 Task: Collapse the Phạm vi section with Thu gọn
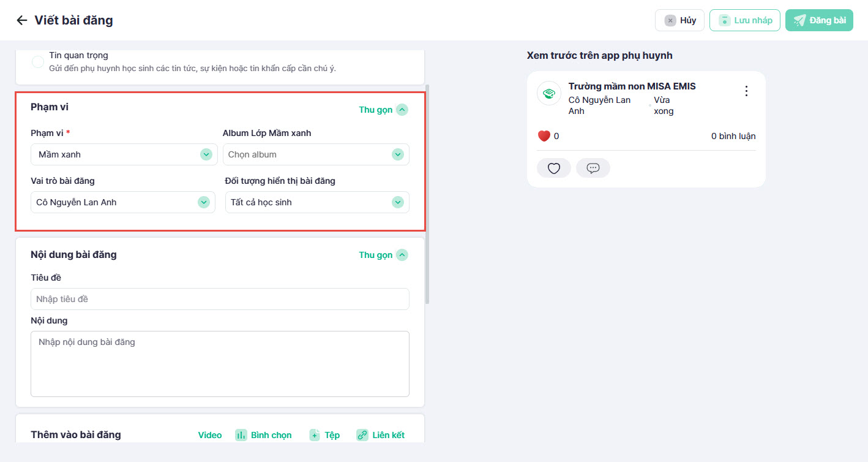tap(383, 110)
